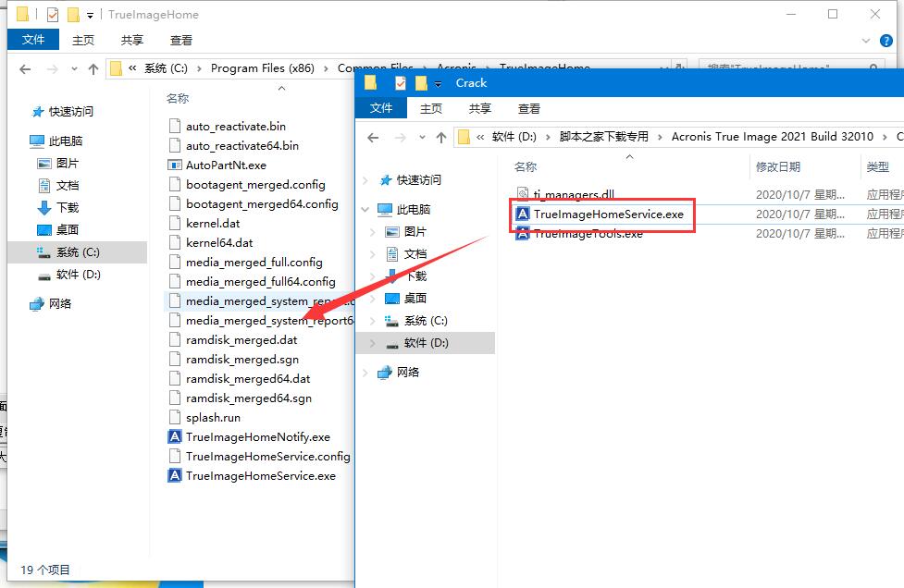Sort by 名称 column in TrueImageHome window
904x588 pixels.
[178, 99]
